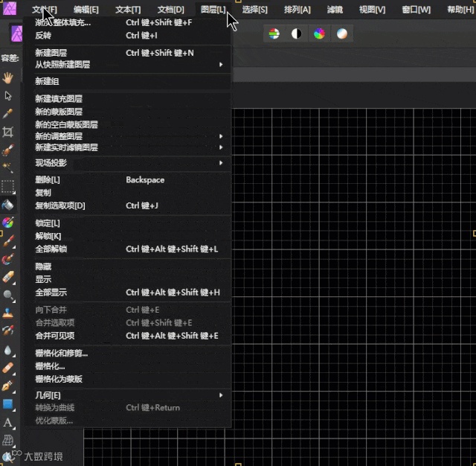476x466 pixels.
Task: Click the Auto Levels toolbar icon
Action: [274, 33]
